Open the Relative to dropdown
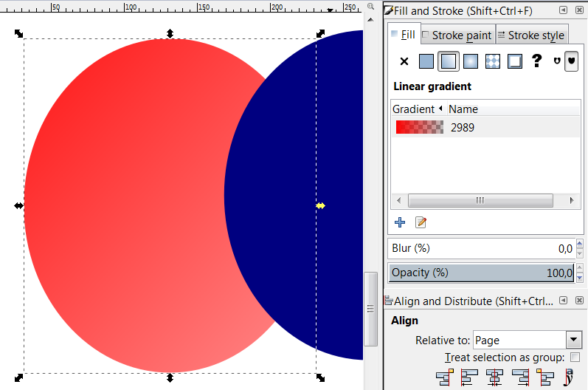Screen dimensions: 588x390 [x=573, y=340]
